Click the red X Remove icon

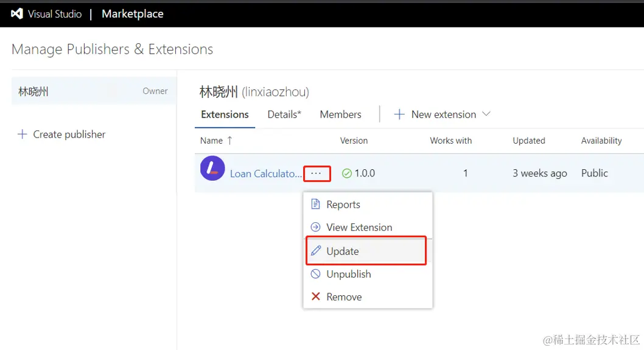point(315,296)
